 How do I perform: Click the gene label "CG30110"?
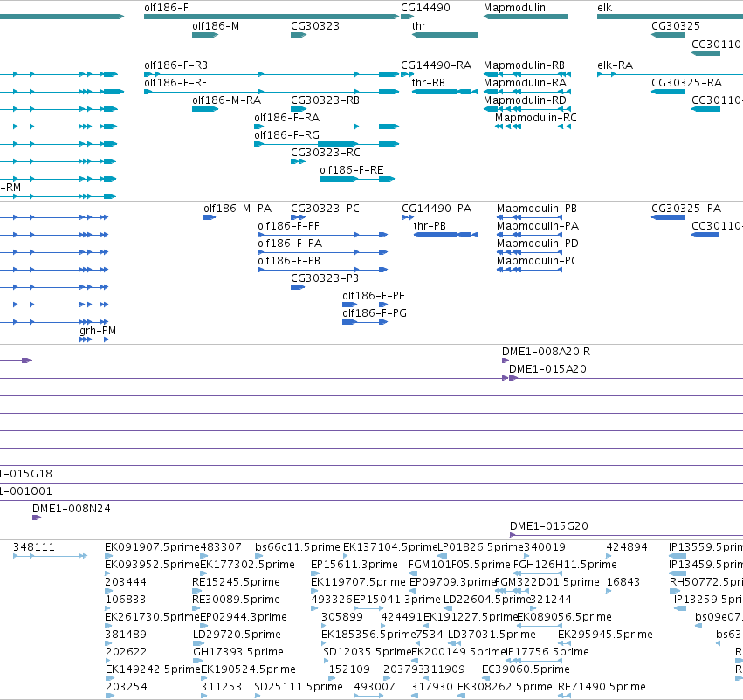(x=716, y=44)
